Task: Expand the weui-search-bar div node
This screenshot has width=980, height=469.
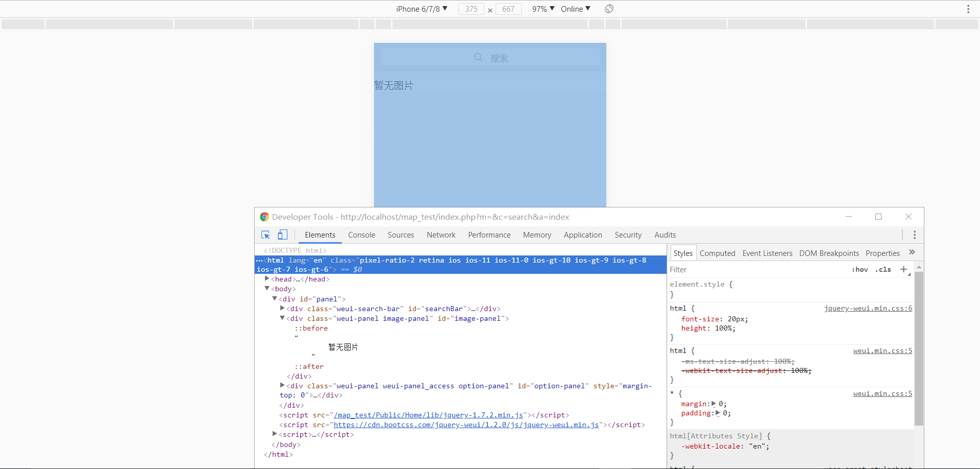Action: tap(282, 309)
